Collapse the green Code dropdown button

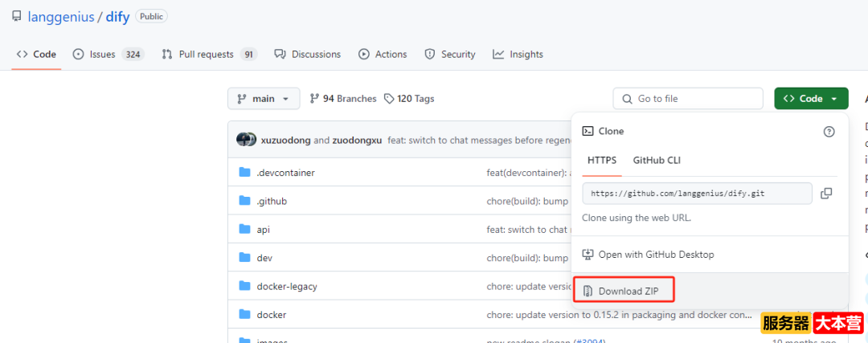[x=811, y=99]
